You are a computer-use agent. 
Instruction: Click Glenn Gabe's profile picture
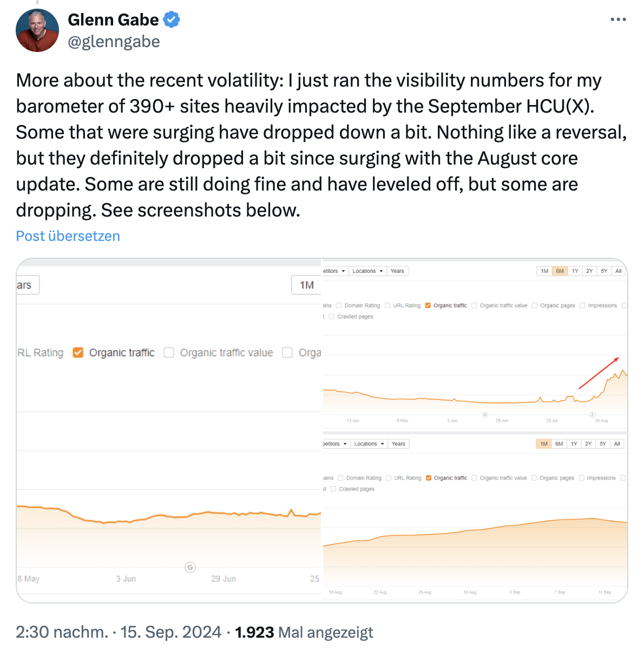(x=37, y=30)
